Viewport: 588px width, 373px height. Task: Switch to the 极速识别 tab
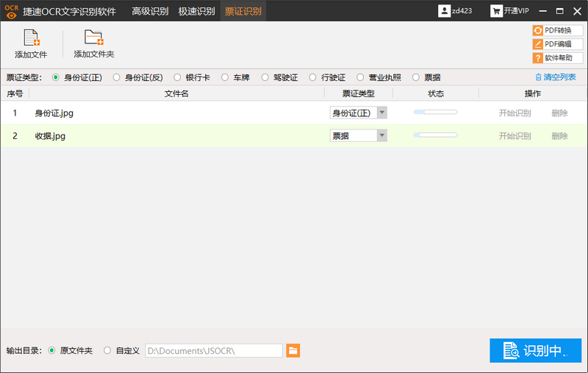(196, 11)
